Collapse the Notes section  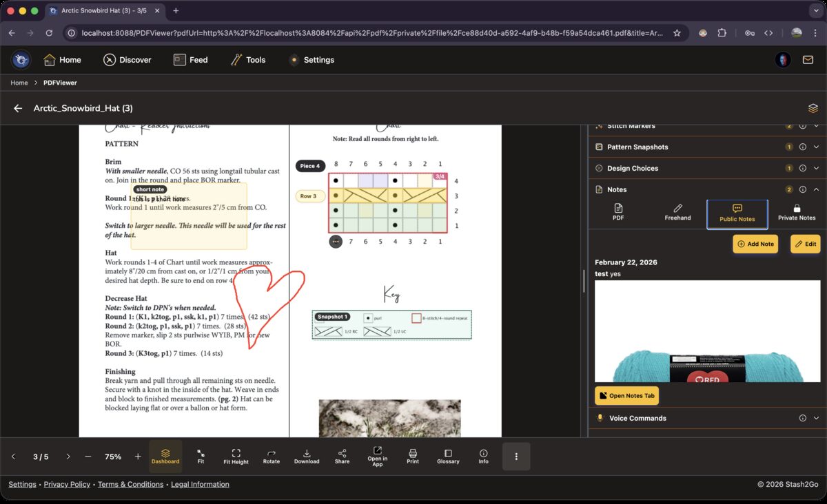816,189
